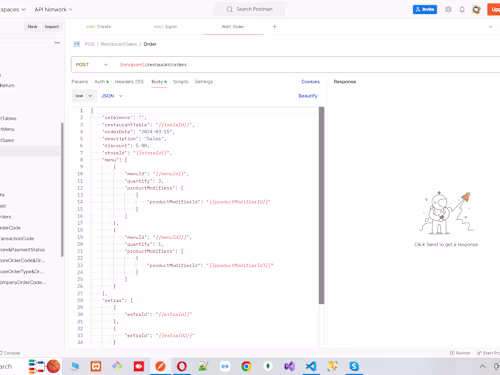Click the Invite button
Image resolution: width=500 pixels, height=375 pixels.
(x=425, y=9)
